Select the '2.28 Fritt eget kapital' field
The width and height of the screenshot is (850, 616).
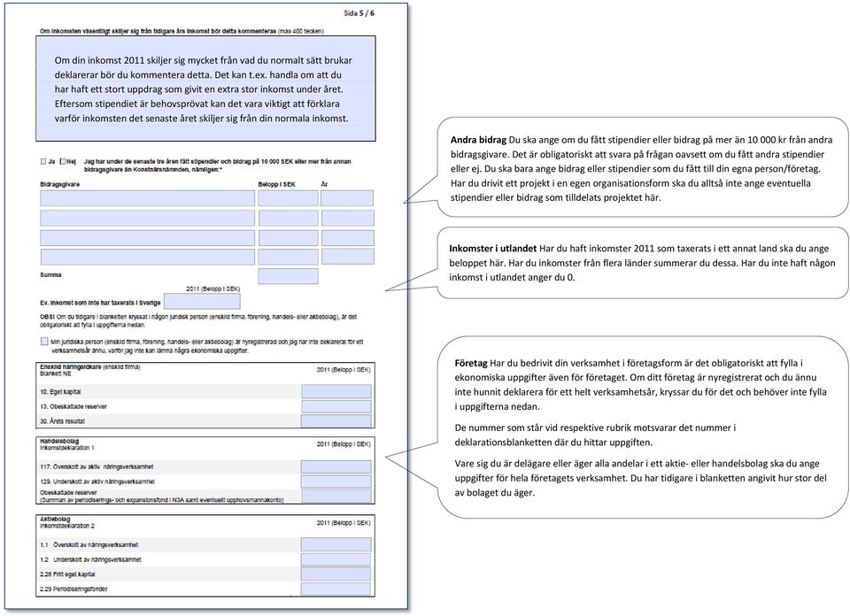pyautogui.click(x=336, y=574)
